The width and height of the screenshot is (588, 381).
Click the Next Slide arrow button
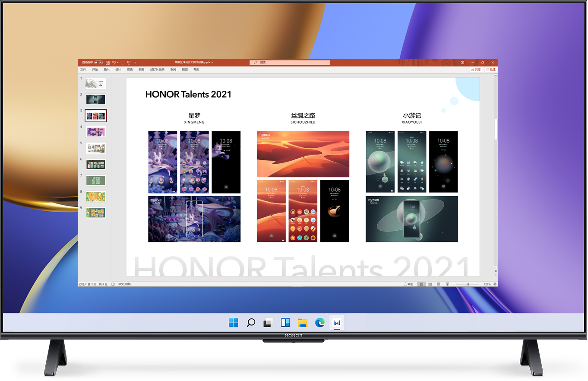[496, 275]
